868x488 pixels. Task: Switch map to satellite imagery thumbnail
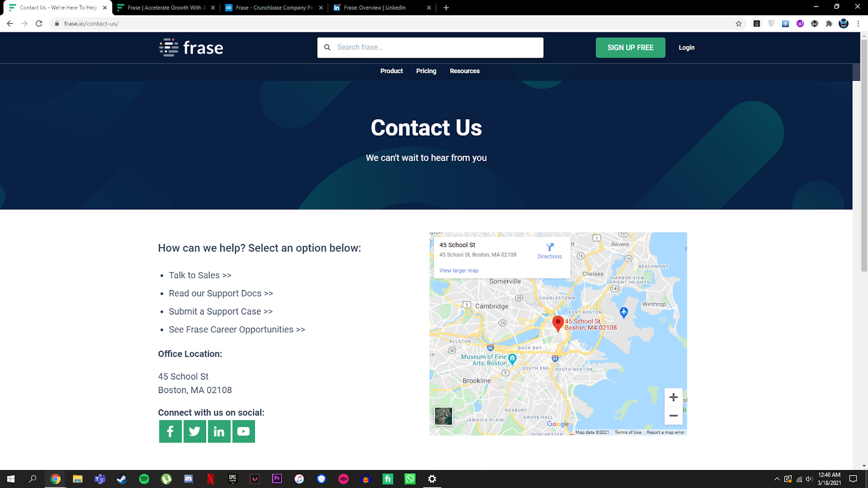(x=443, y=416)
